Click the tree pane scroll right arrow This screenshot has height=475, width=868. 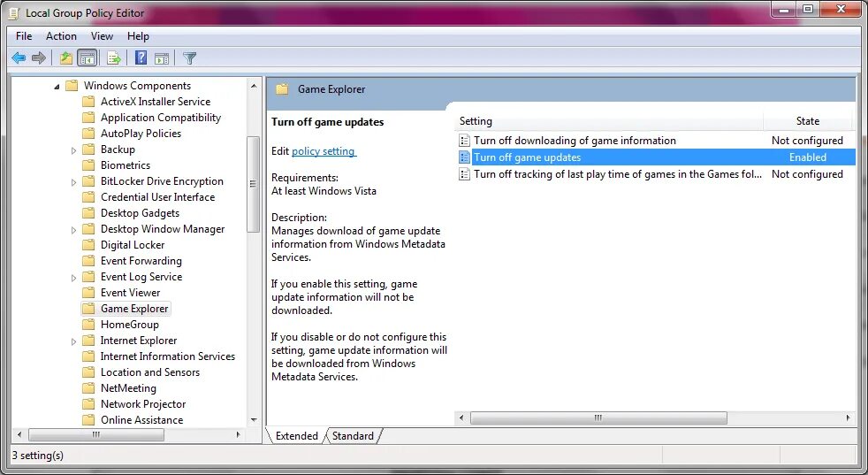pos(239,435)
